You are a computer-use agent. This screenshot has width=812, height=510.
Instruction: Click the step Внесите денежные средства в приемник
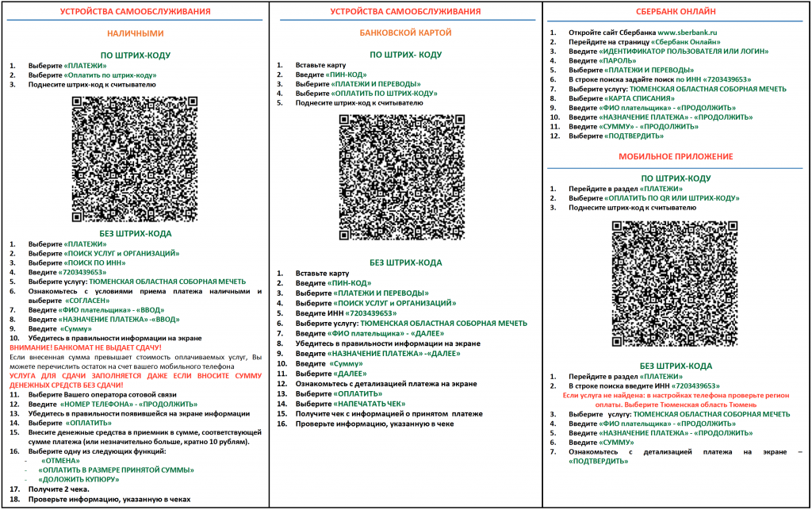[x=145, y=438]
